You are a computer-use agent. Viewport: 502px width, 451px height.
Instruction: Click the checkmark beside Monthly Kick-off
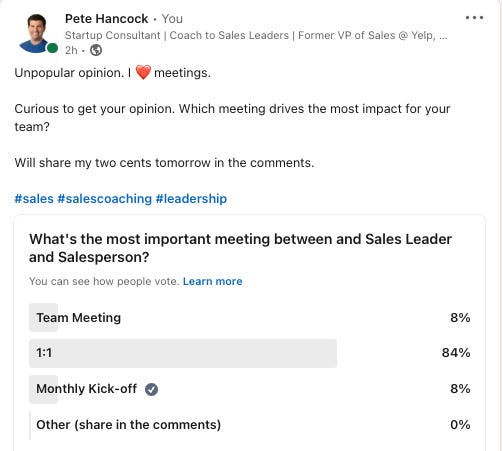pyautogui.click(x=151, y=389)
